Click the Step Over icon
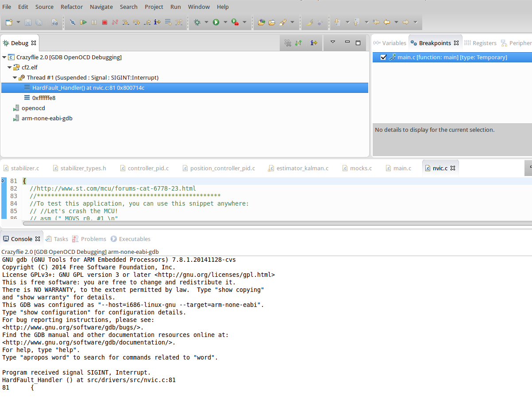Screen dimensions: 532x402 coord(136,22)
